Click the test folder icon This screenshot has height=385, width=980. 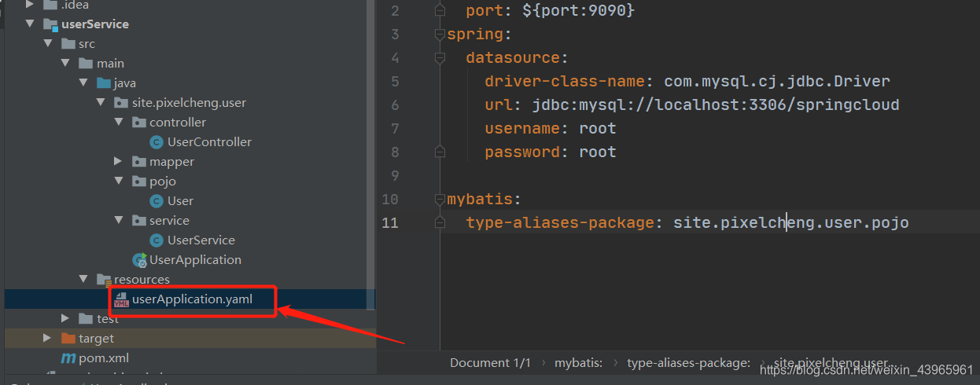click(x=86, y=318)
